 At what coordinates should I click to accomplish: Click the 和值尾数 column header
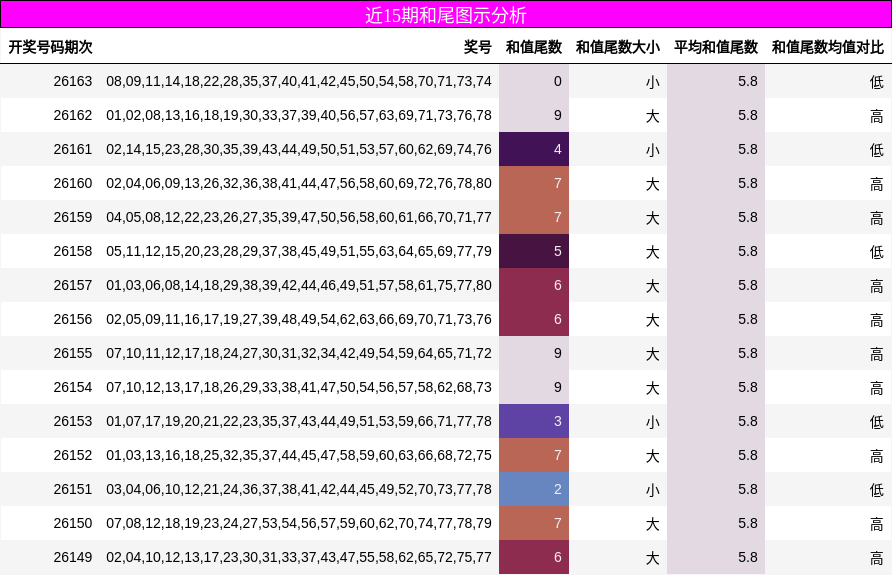[x=534, y=47]
